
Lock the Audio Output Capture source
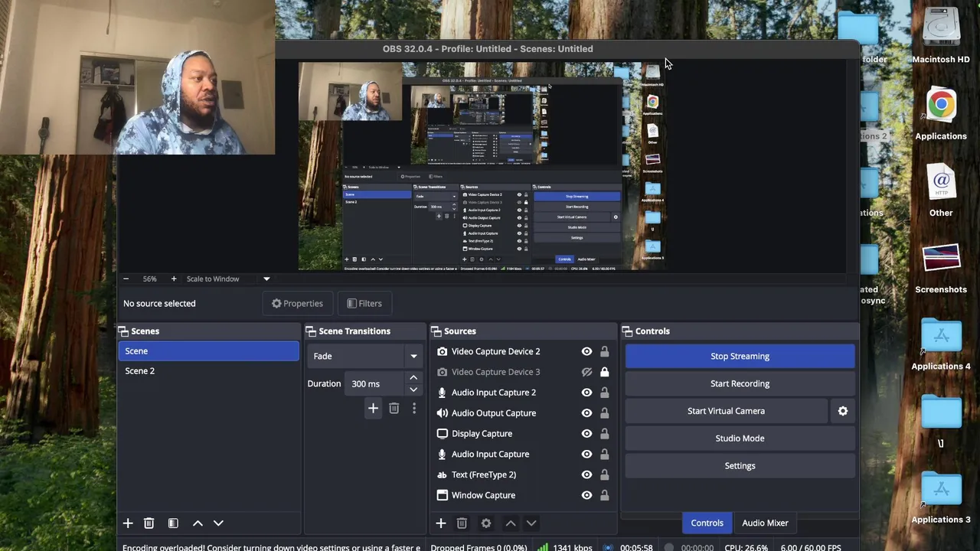pyautogui.click(x=604, y=413)
